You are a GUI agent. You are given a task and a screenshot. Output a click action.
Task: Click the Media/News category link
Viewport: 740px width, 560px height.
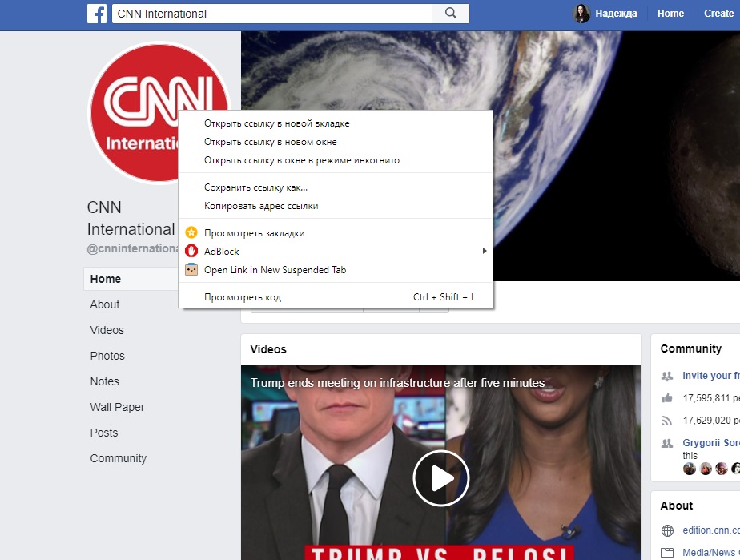(x=711, y=553)
